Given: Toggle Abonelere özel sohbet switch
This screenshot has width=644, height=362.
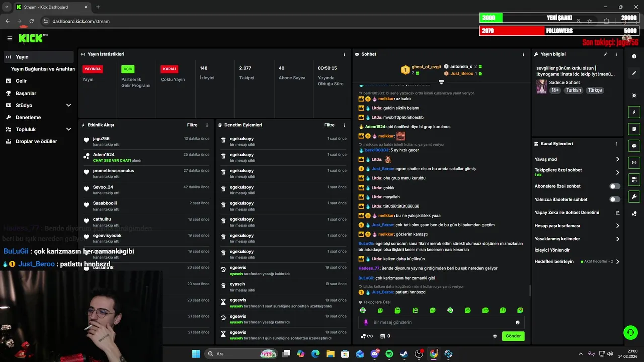Looking at the screenshot, I should pos(615,186).
